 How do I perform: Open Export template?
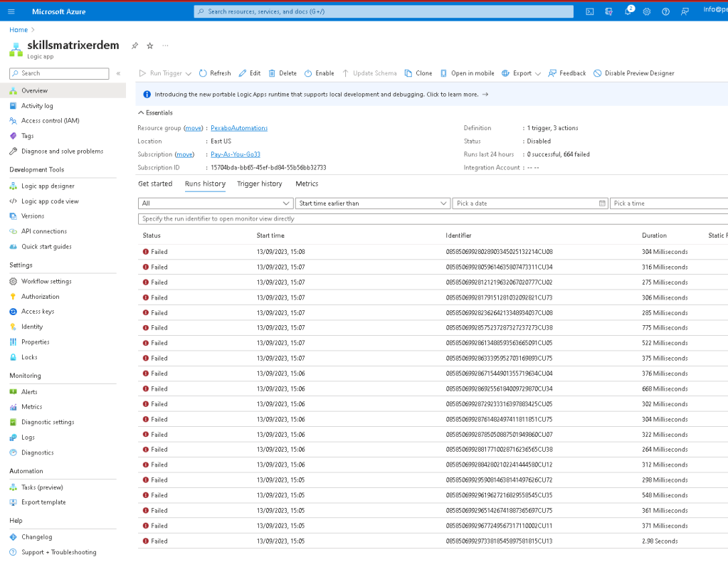pyautogui.click(x=43, y=502)
